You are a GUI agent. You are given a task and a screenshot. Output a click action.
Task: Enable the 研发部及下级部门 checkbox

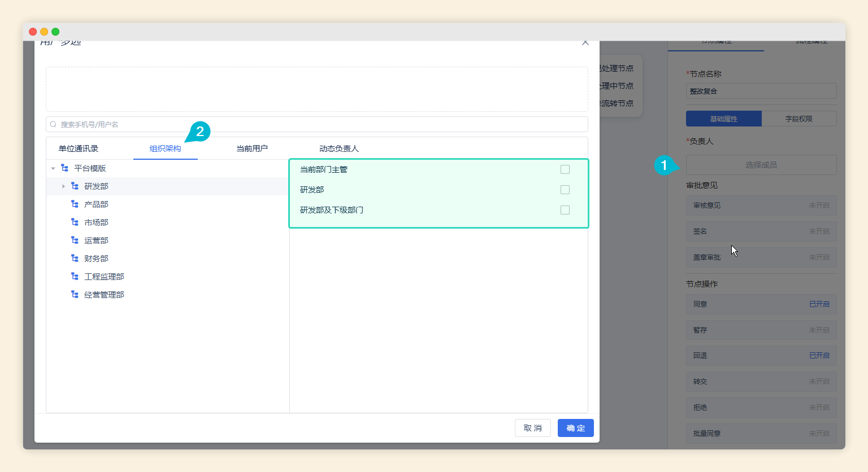pos(565,210)
